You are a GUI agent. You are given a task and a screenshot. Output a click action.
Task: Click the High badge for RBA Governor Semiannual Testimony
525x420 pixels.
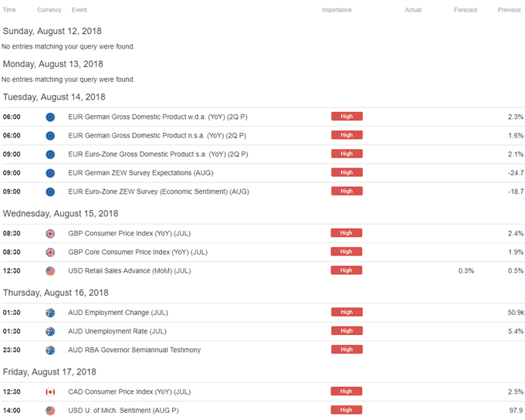pos(347,350)
